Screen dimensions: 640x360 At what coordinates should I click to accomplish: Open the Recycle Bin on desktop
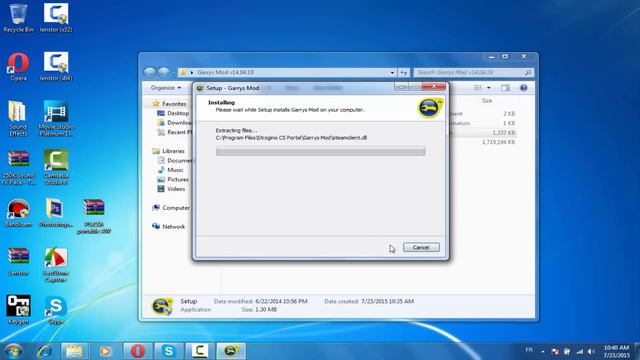[18, 18]
